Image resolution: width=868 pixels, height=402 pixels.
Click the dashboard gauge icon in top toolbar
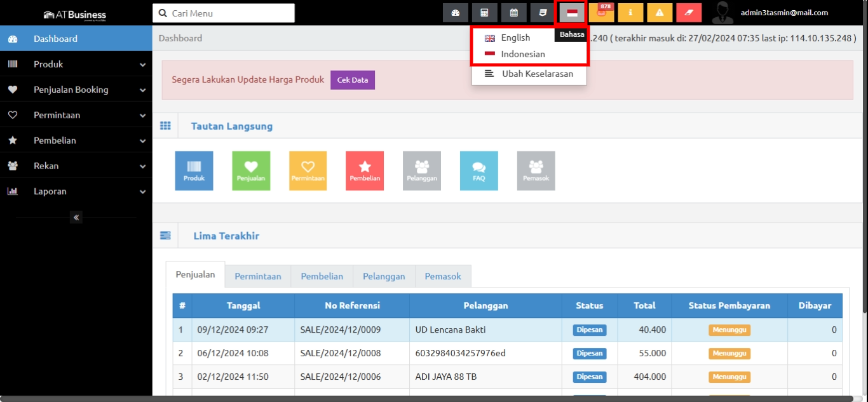click(455, 13)
